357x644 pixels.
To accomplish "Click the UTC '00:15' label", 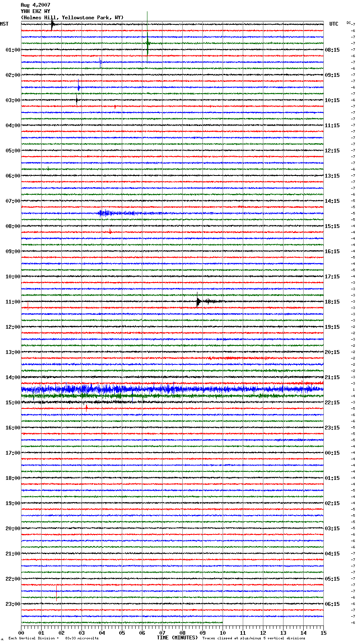I will (x=332, y=453).
